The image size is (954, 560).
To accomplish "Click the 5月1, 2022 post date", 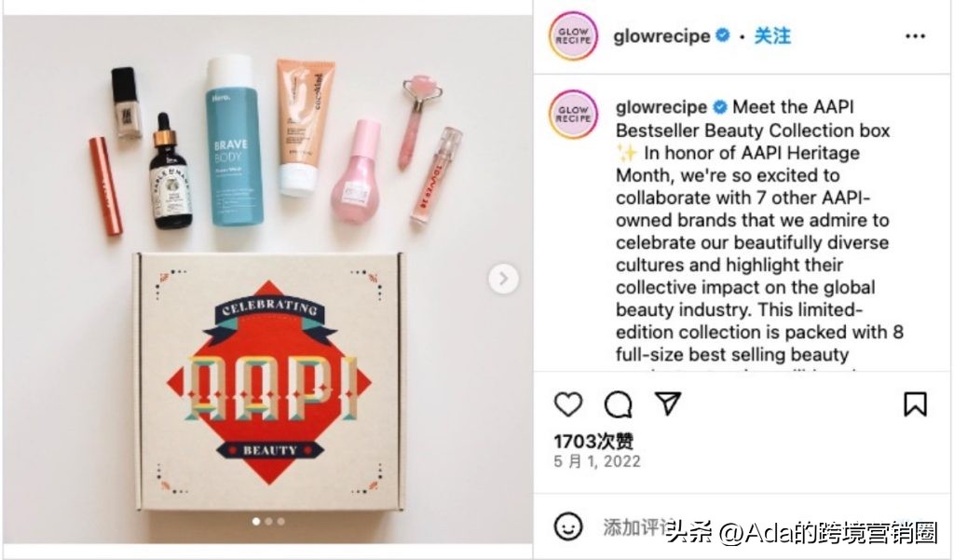I will click(x=597, y=461).
